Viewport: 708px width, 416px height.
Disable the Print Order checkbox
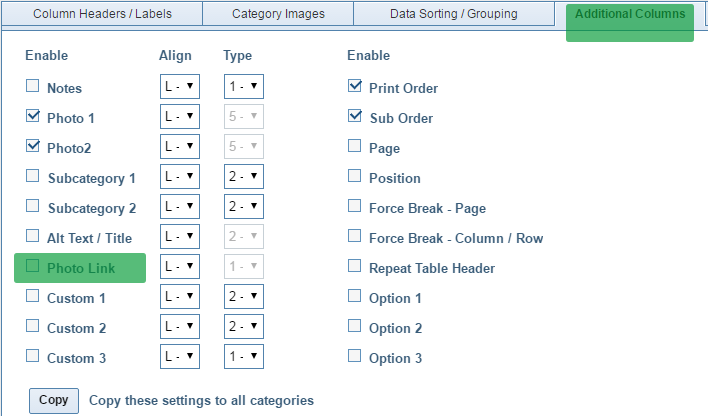pyautogui.click(x=355, y=87)
